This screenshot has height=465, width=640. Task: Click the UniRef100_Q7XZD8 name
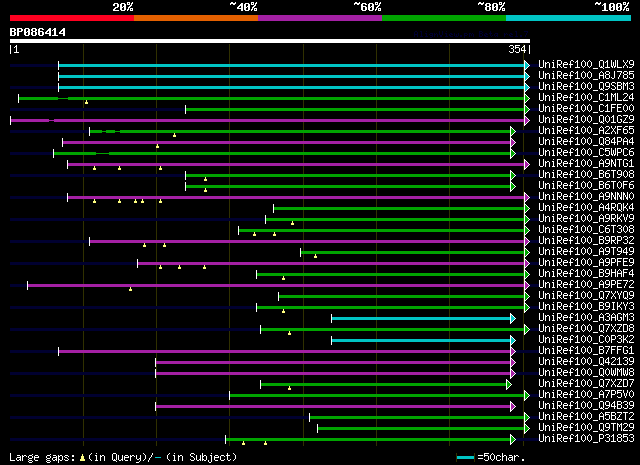(x=586, y=329)
